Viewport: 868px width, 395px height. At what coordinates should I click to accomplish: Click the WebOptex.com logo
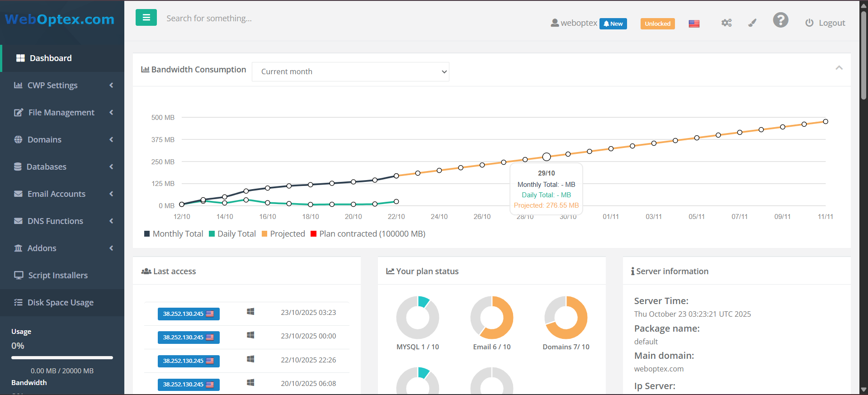pos(60,19)
